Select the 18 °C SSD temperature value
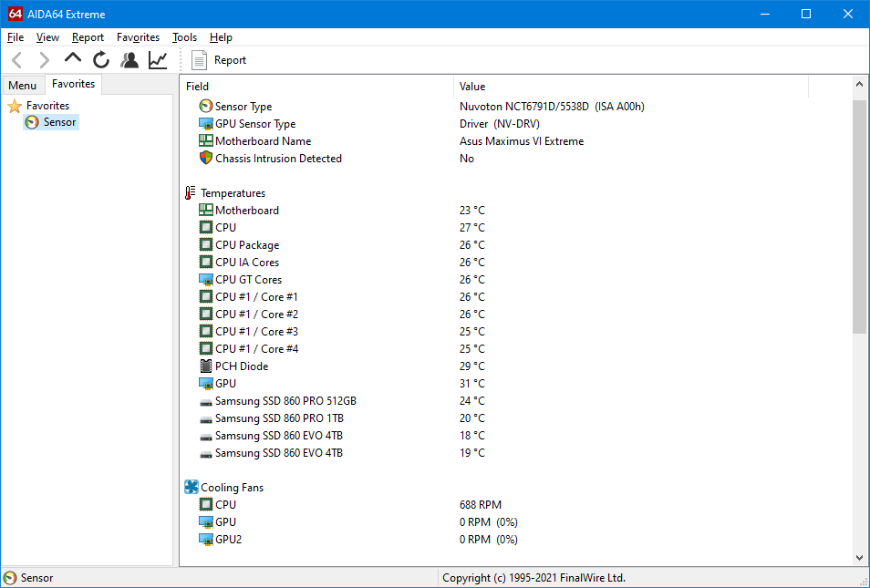 point(472,436)
